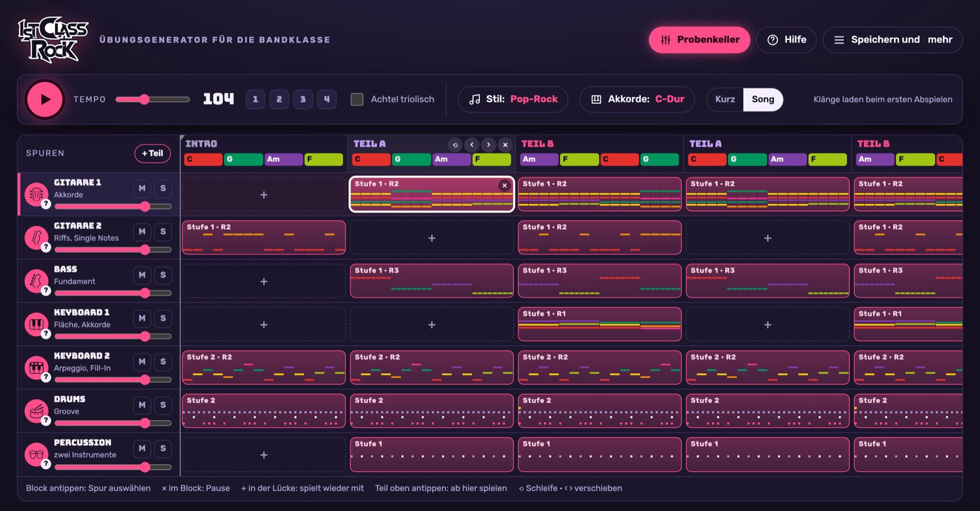Mute the Drums track
This screenshot has height=511, width=980.
142,405
